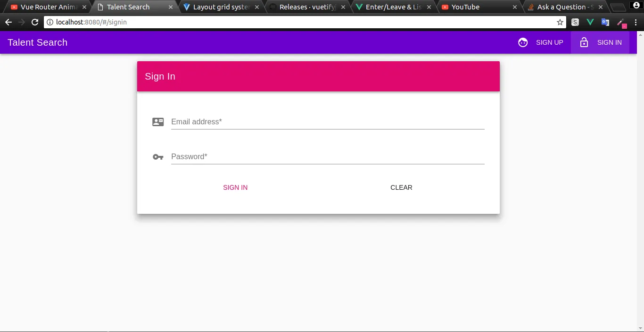
Task: Go back using the browser back arrow
Action: click(x=8, y=22)
